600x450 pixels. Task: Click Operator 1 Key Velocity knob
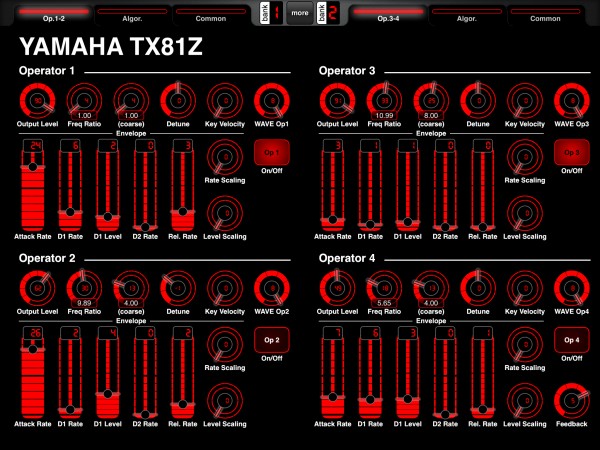225,101
